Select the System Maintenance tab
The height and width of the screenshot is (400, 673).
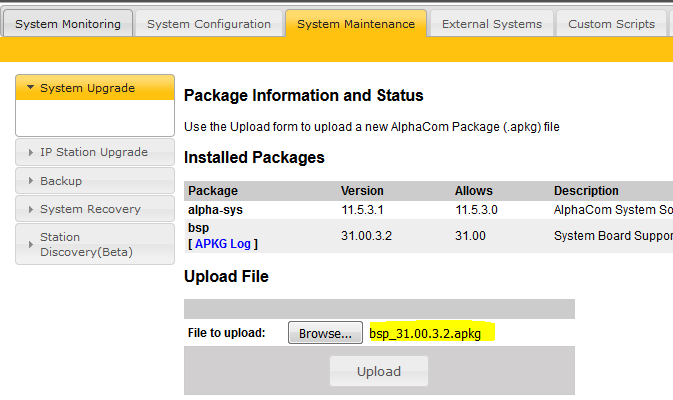355,24
